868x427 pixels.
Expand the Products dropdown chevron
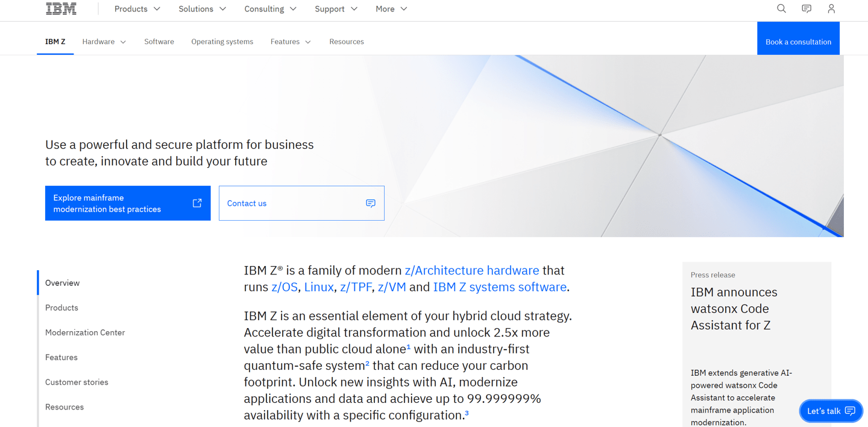coord(157,9)
